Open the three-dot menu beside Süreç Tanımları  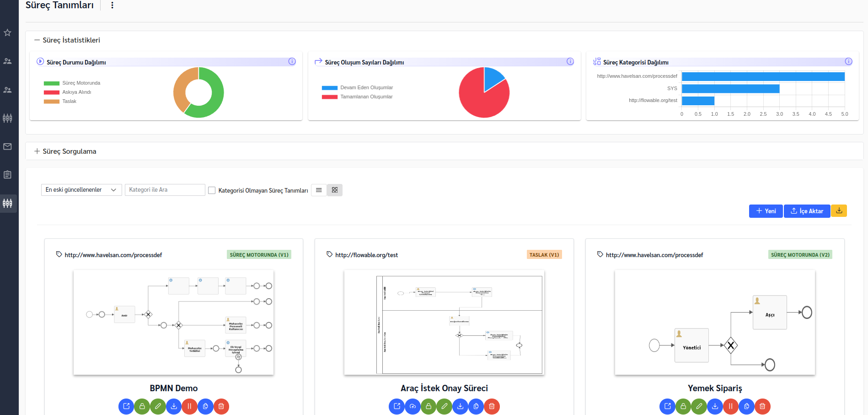112,5
